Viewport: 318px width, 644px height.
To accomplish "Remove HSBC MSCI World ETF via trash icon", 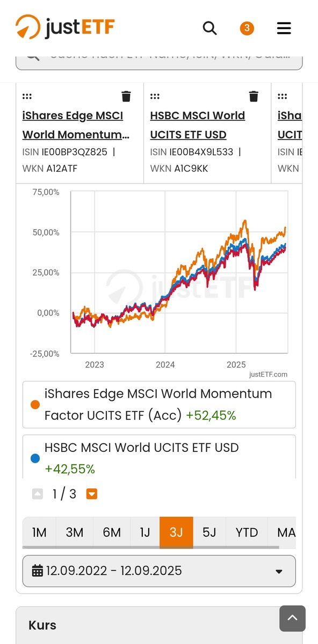I will pos(254,96).
